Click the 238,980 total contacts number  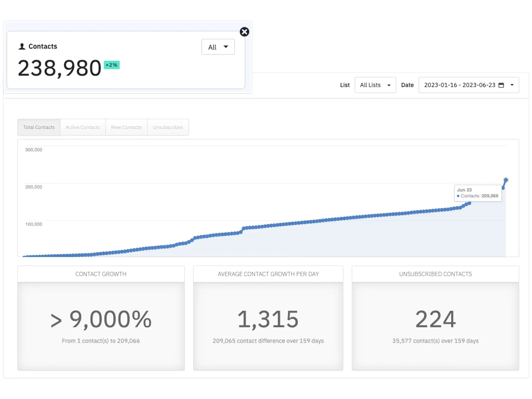59,68
